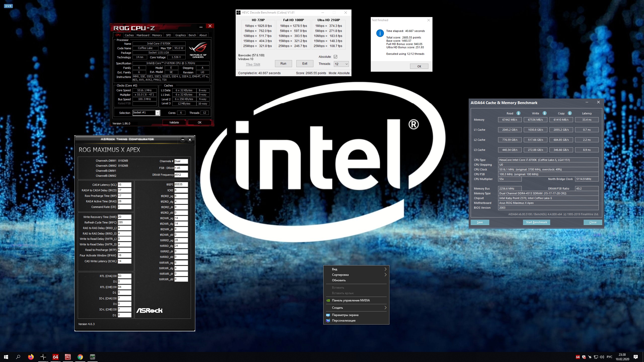Viewport: 644px width, 362px height.
Task: Click AIDA64 icon in system tray
Action: pyautogui.click(x=578, y=357)
